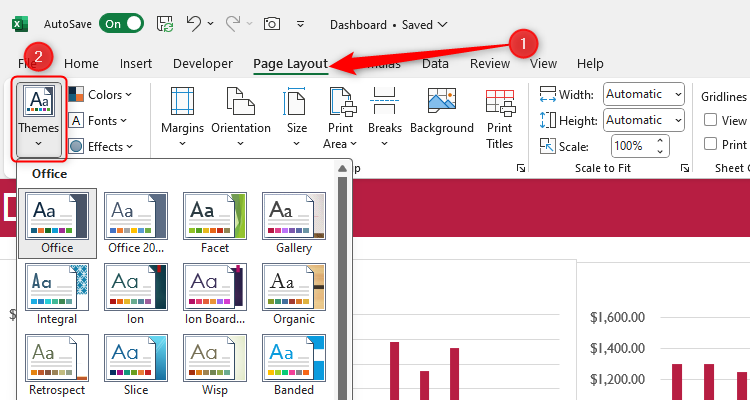Open the Developer tab
The width and height of the screenshot is (750, 400).
(x=203, y=64)
